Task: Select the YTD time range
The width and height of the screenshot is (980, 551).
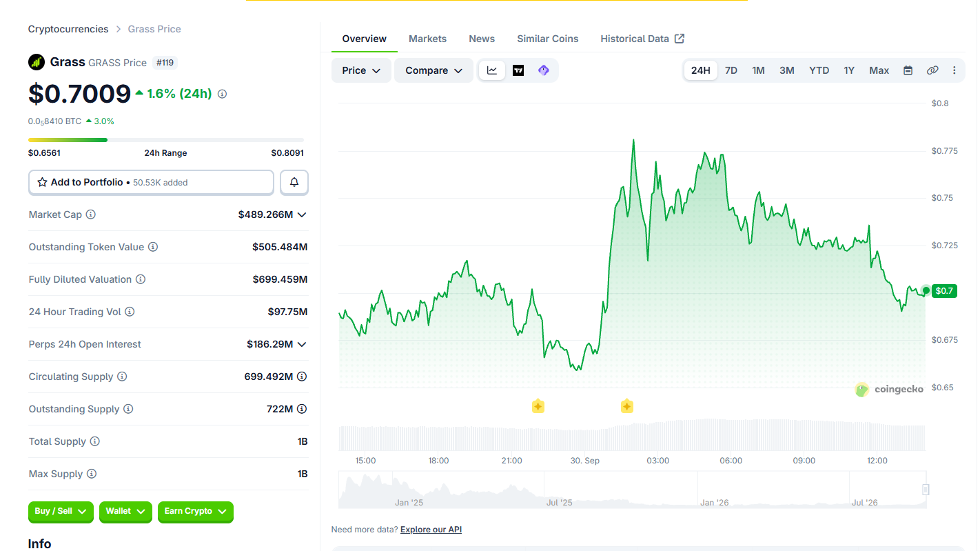Action: tap(819, 70)
